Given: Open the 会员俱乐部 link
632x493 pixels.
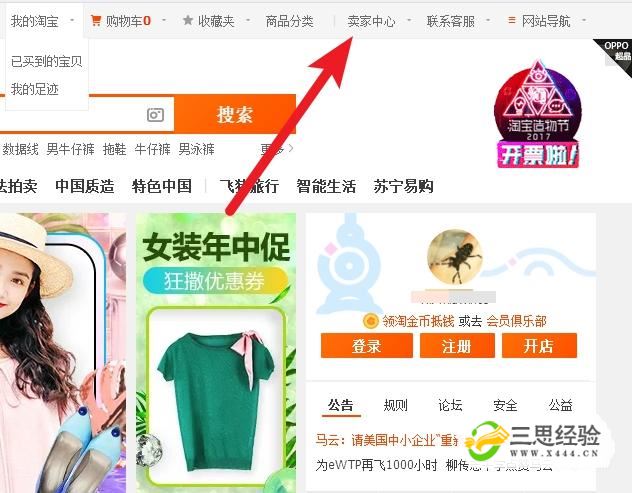Looking at the screenshot, I should pyautogui.click(x=516, y=321).
